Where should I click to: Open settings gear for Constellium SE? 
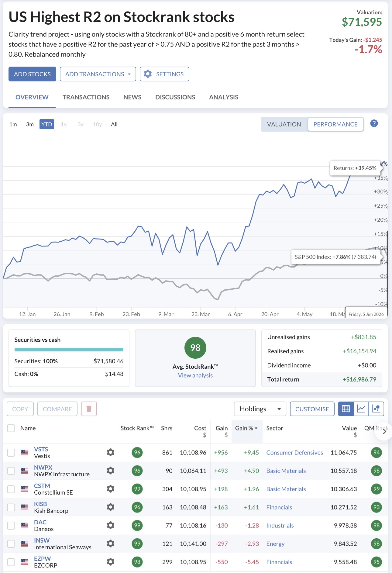click(x=111, y=489)
